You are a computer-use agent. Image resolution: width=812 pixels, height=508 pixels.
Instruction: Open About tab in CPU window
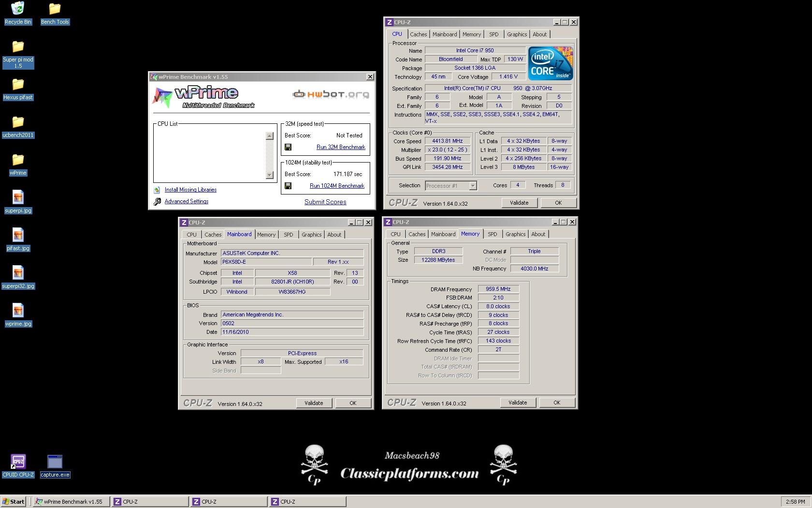[540, 34]
